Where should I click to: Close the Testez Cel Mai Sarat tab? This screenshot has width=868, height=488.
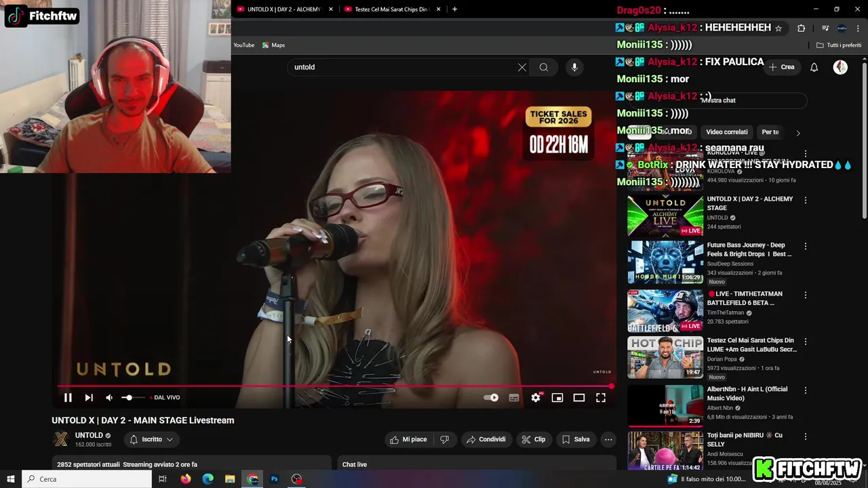click(439, 9)
